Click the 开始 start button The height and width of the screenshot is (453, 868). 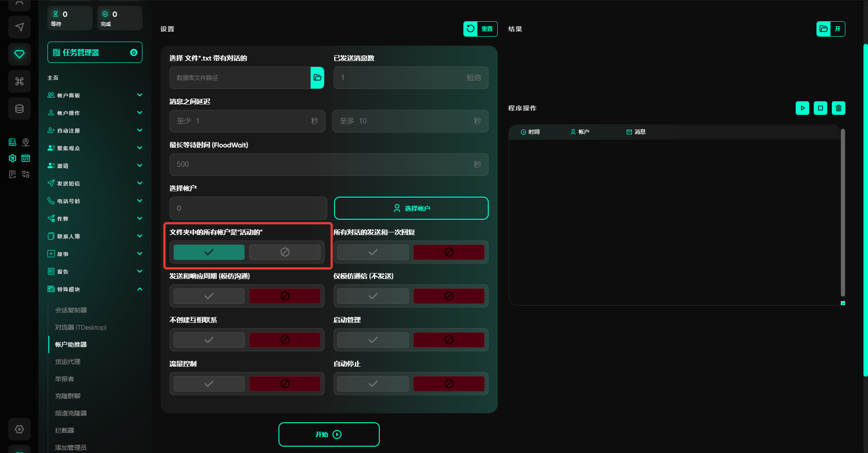pyautogui.click(x=329, y=434)
